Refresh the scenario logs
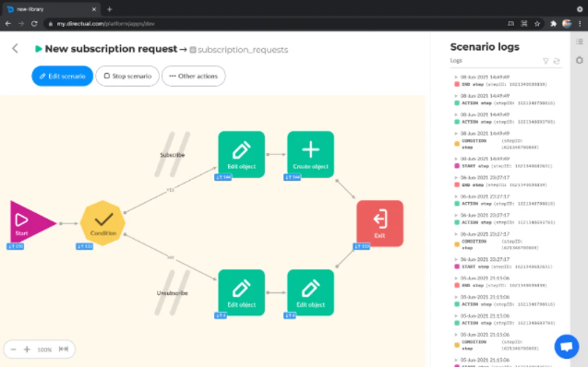The width and height of the screenshot is (588, 368). (557, 61)
